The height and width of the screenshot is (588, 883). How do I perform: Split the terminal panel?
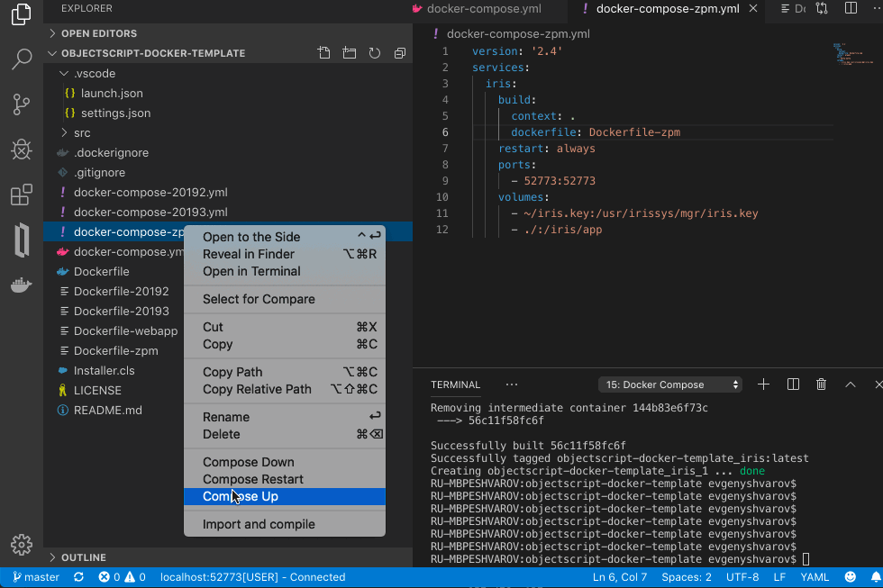pos(793,384)
